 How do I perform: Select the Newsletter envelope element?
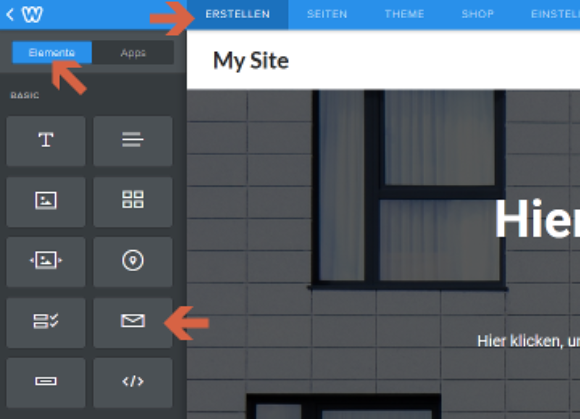coord(133,322)
